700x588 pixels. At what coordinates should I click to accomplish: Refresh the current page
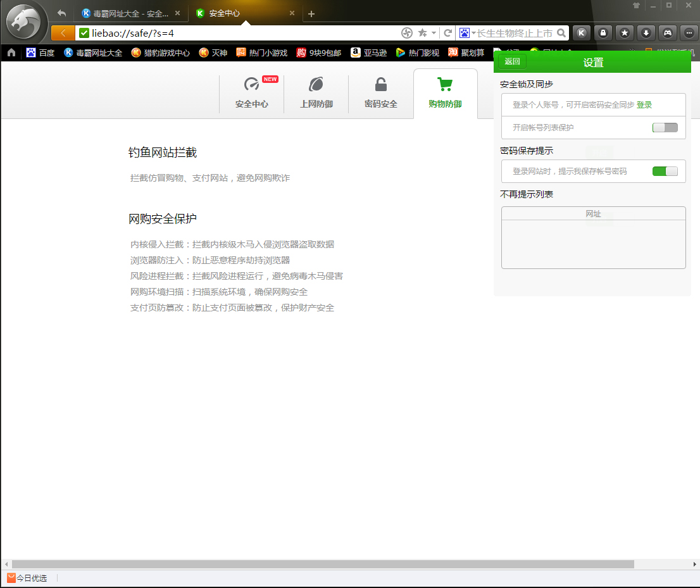448,32
